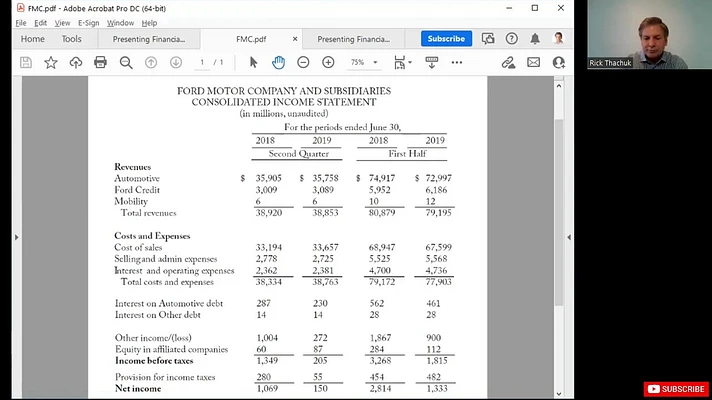
Task: Click Income before taxes label
Action: point(154,361)
